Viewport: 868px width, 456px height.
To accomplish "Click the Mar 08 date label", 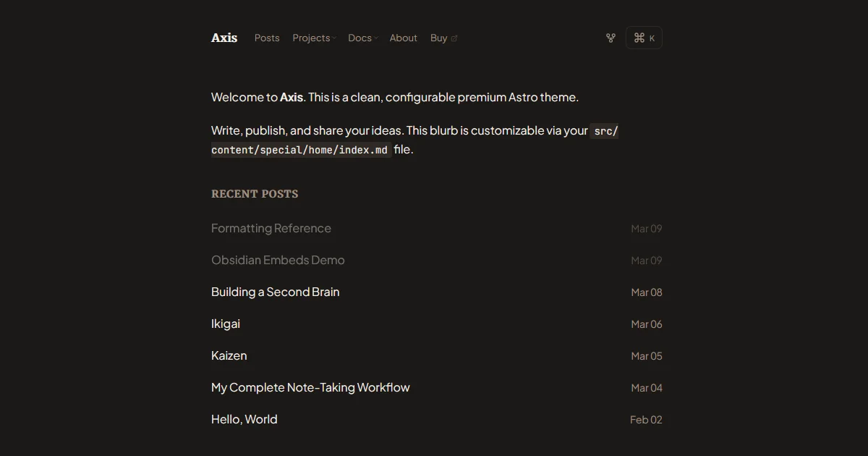I will coord(647,292).
